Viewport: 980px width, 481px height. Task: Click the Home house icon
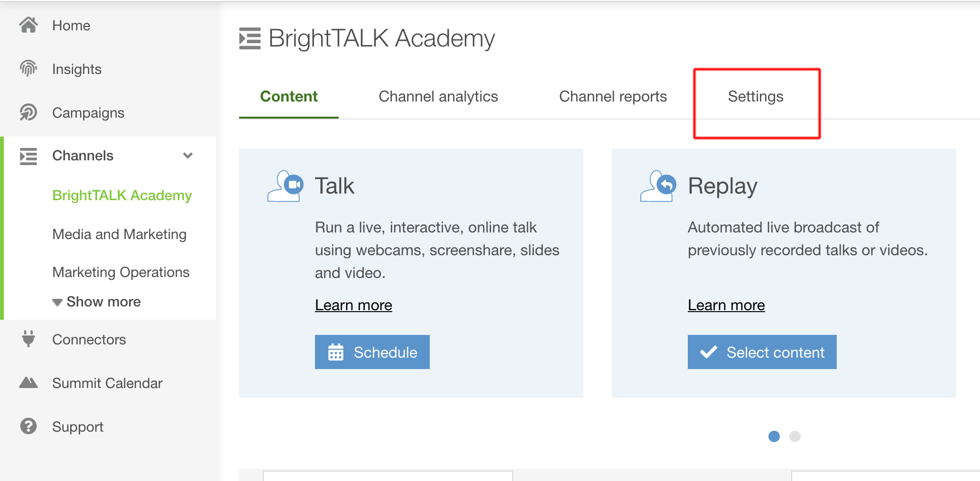tap(28, 25)
